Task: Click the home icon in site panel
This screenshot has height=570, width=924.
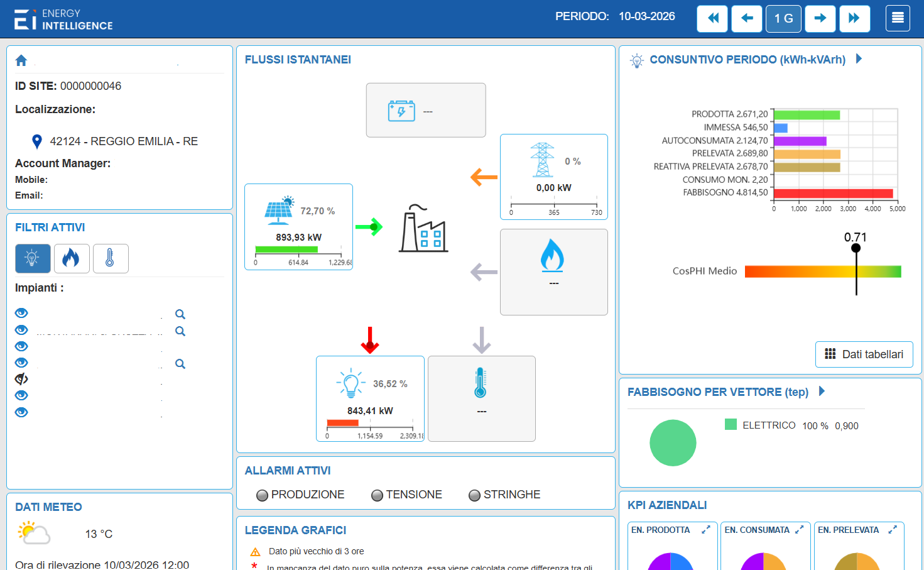Action: [x=21, y=60]
